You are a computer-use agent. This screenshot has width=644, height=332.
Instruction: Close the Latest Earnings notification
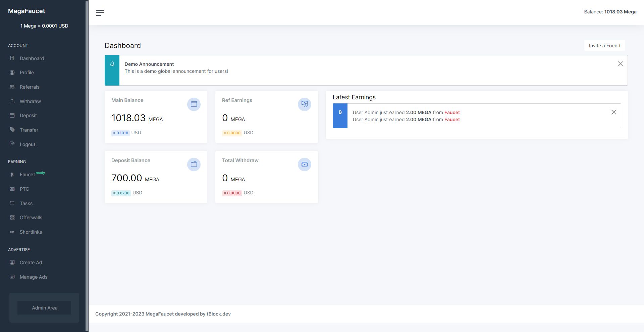pos(614,112)
